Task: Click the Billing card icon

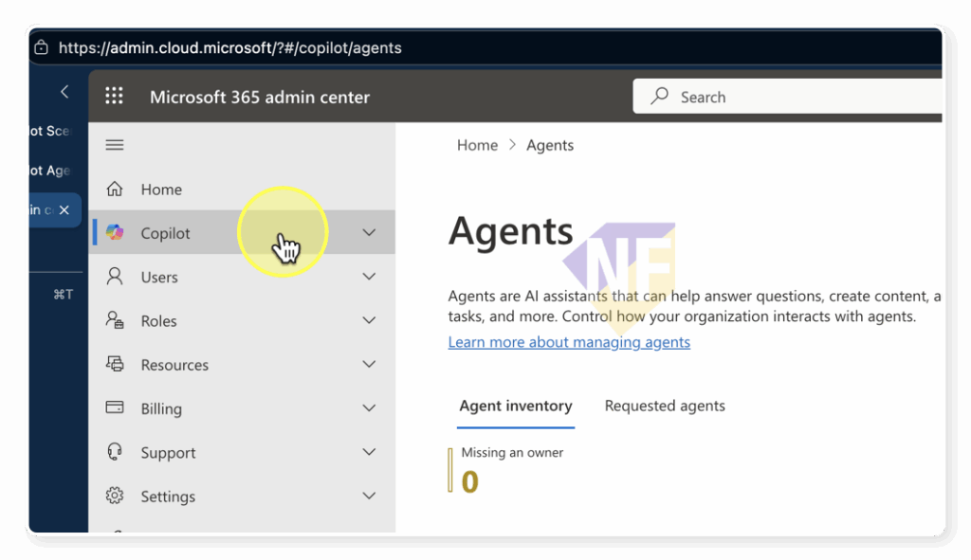Action: (x=115, y=407)
